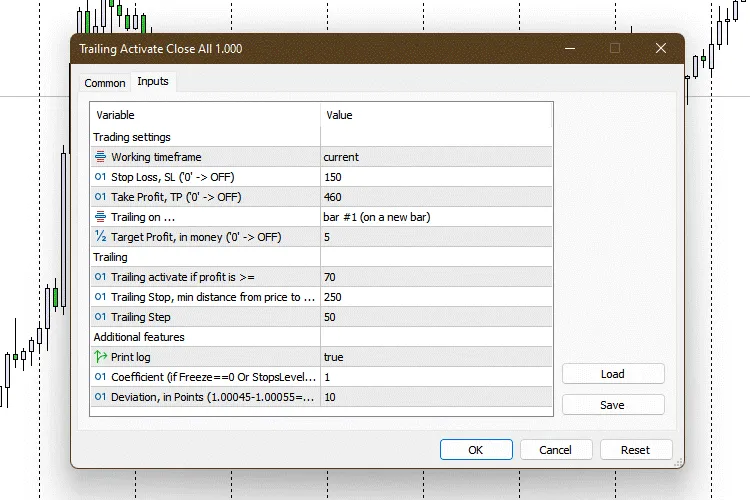Click the Reset button
Image resolution: width=750 pixels, height=500 pixels.
tap(635, 450)
